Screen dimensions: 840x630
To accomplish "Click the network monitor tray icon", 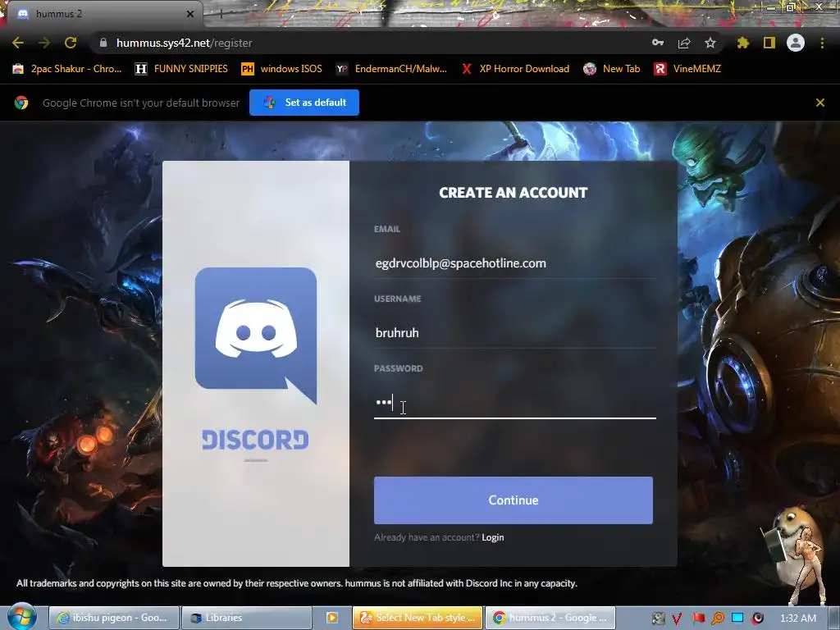I will [737, 618].
